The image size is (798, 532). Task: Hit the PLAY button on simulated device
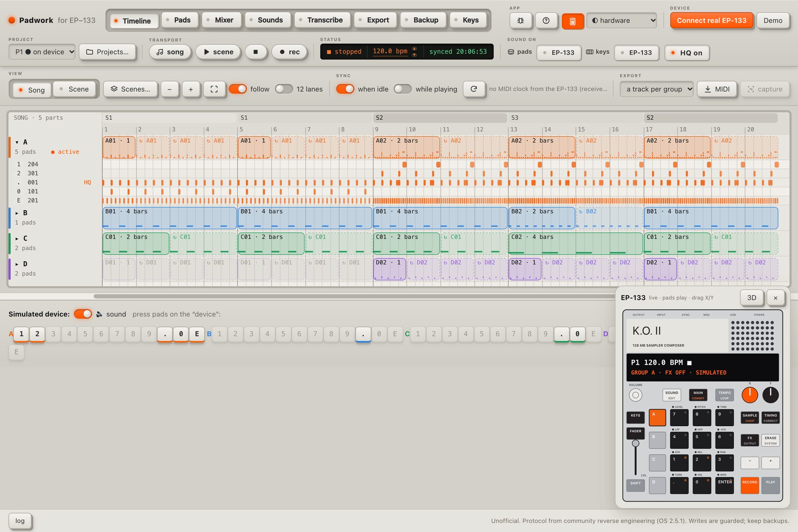pyautogui.click(x=770, y=485)
